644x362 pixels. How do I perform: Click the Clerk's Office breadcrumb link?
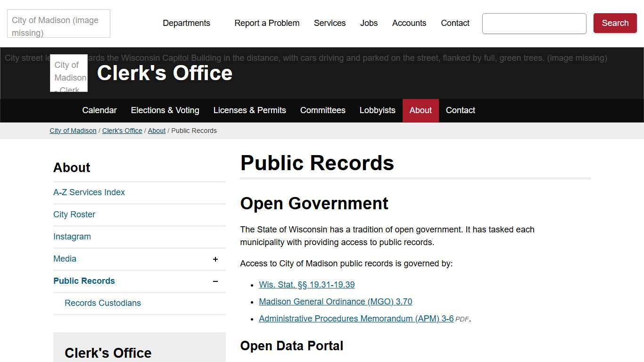click(x=122, y=131)
